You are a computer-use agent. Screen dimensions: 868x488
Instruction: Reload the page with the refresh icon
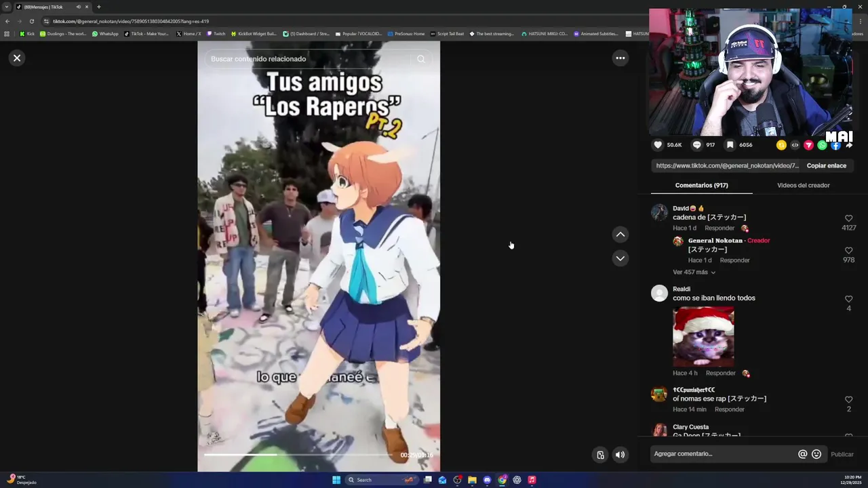point(31,21)
